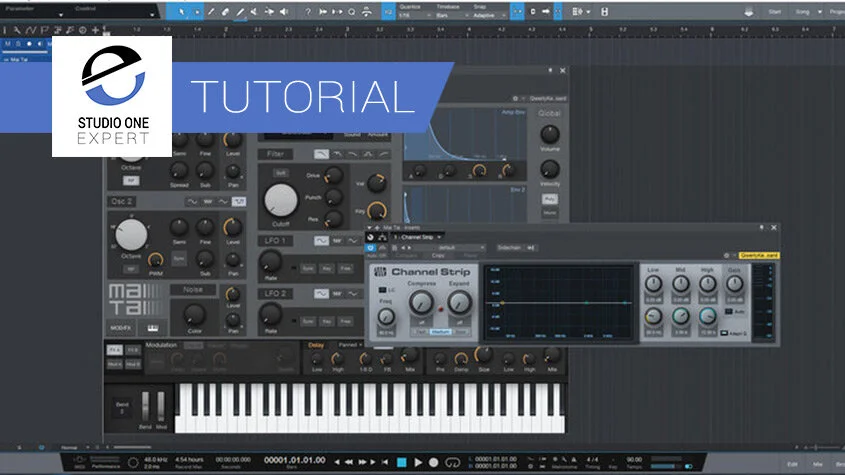Select the Medium compressor speed button
The image size is (845, 475).
[x=440, y=332]
